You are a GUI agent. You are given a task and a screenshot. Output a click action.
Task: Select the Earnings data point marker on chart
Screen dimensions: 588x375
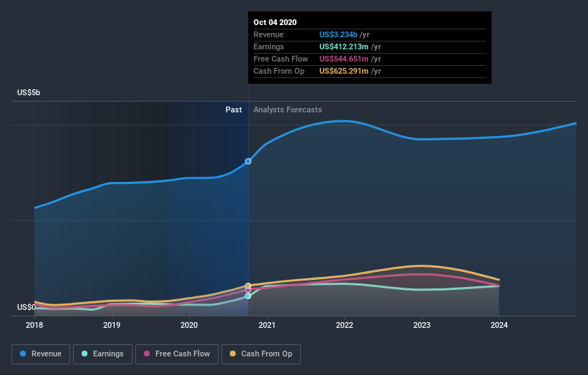pos(249,296)
